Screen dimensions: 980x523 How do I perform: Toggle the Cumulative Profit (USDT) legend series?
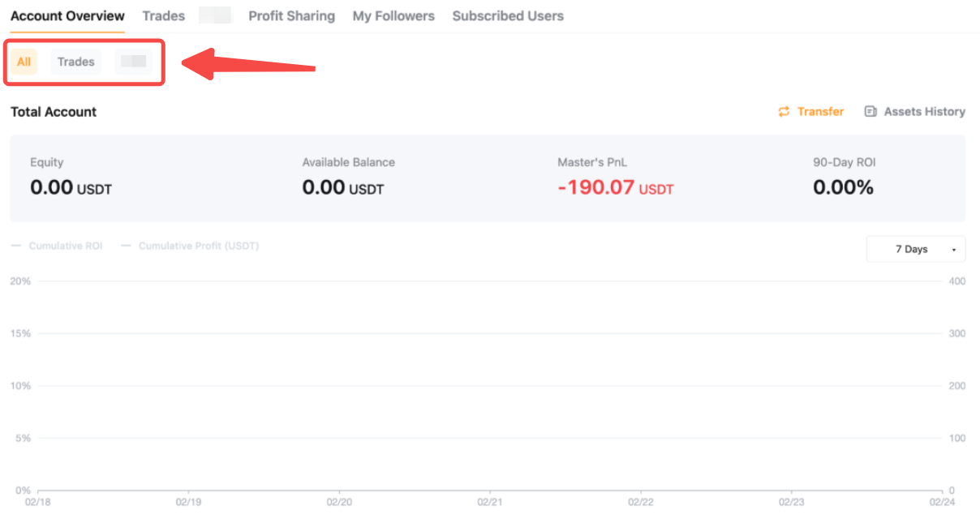pos(190,246)
